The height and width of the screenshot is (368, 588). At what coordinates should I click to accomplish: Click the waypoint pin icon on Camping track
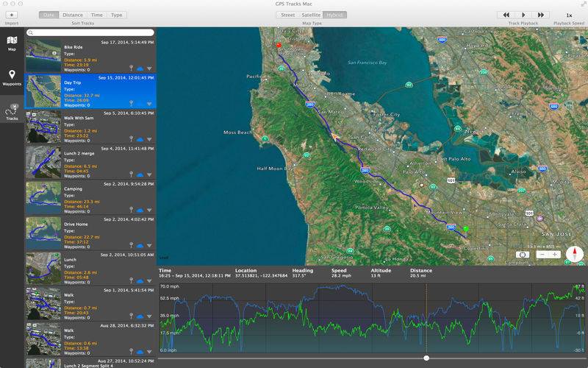point(132,210)
